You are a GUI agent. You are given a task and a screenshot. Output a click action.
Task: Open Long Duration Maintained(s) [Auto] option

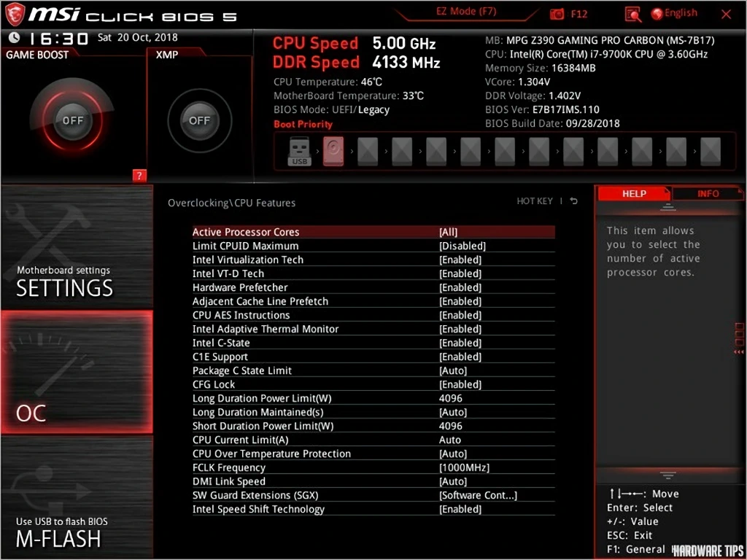[373, 411]
